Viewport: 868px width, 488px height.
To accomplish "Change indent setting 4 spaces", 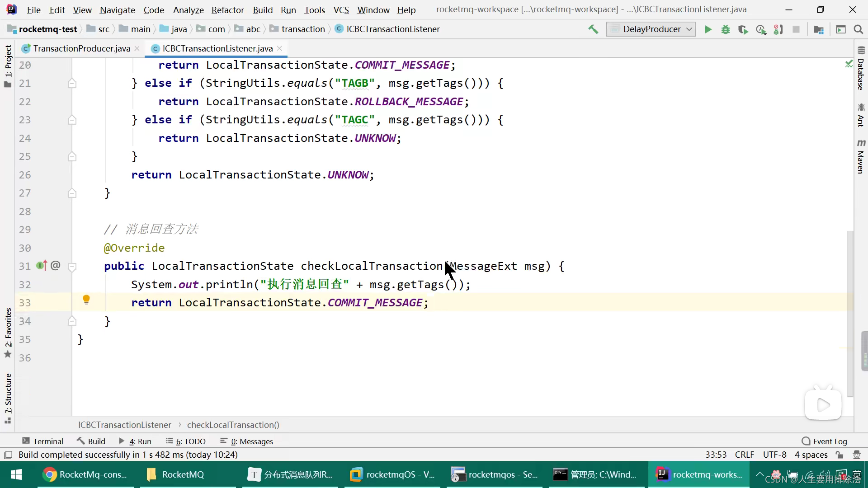I will [x=811, y=455].
